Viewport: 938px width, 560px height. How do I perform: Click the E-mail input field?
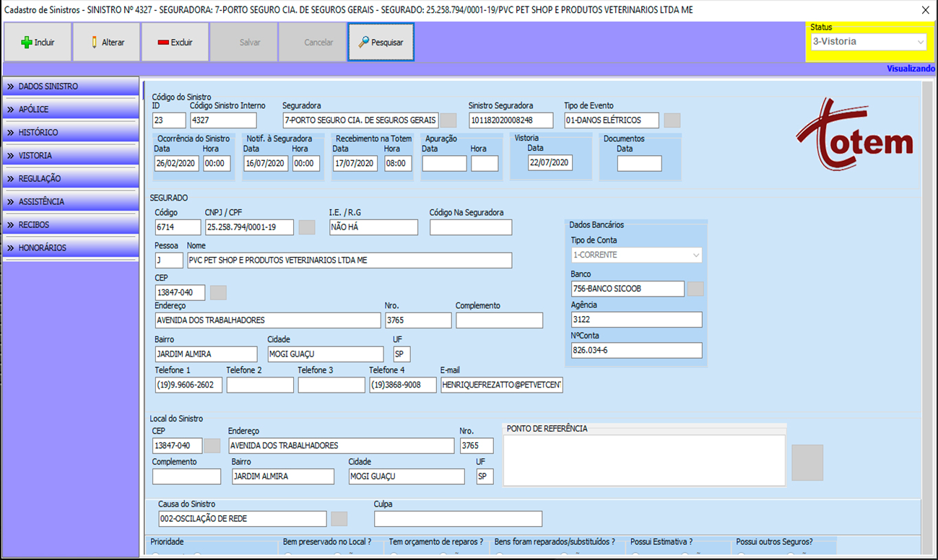502,385
